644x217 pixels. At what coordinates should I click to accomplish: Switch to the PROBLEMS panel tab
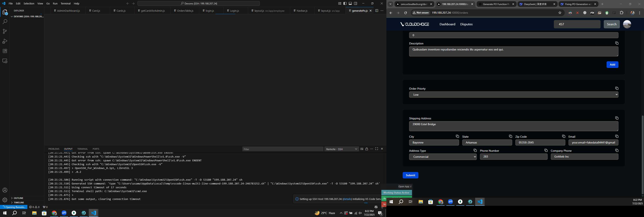(x=54, y=149)
